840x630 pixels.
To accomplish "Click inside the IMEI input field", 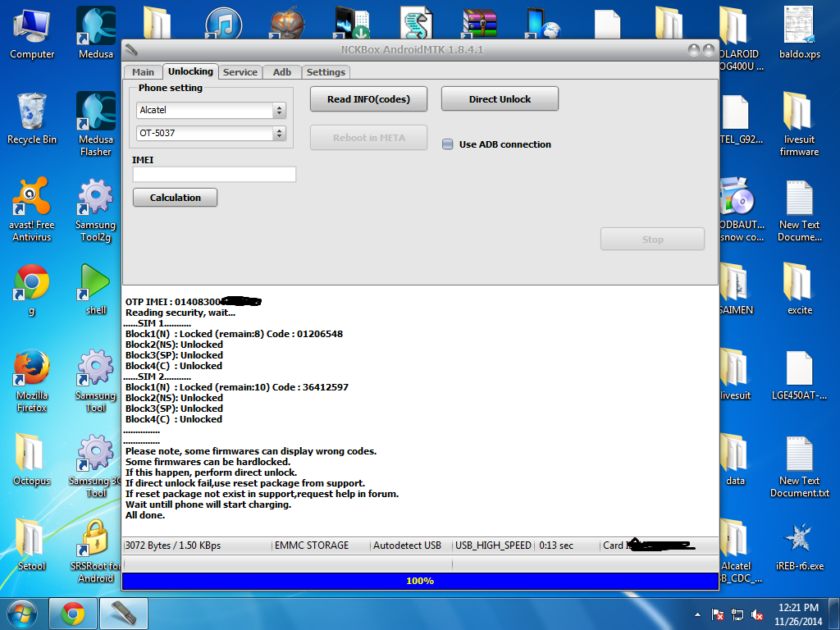I will click(213, 174).
